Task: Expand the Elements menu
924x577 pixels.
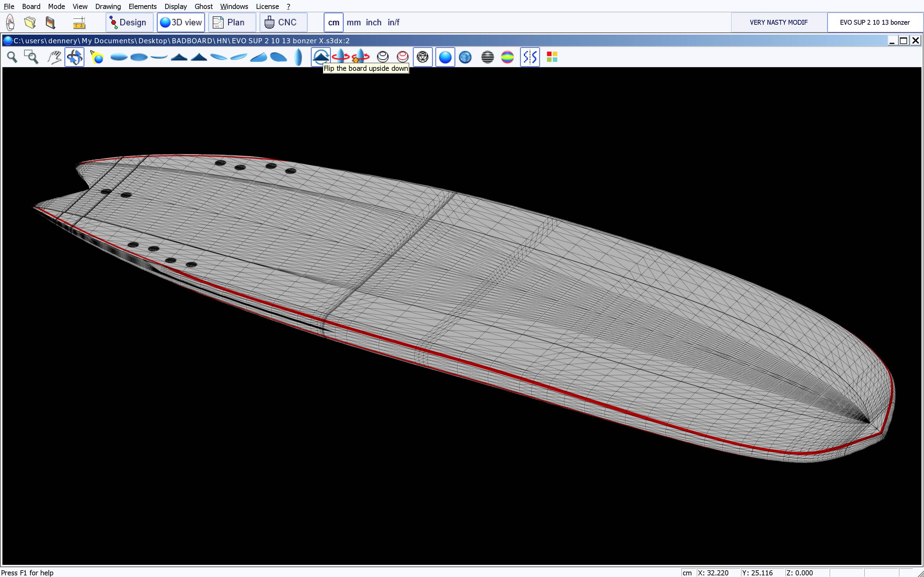Action: (142, 6)
